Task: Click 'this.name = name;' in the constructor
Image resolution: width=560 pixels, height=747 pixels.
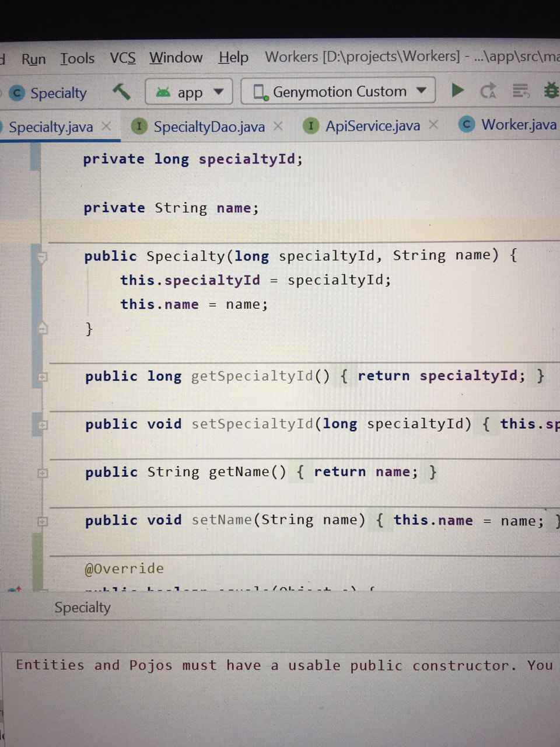Action: 194,304
